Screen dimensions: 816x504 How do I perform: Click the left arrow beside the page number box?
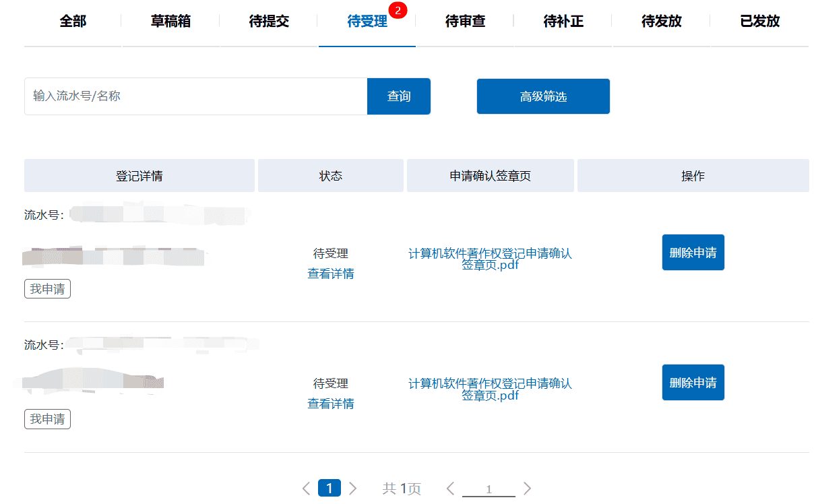click(450, 488)
